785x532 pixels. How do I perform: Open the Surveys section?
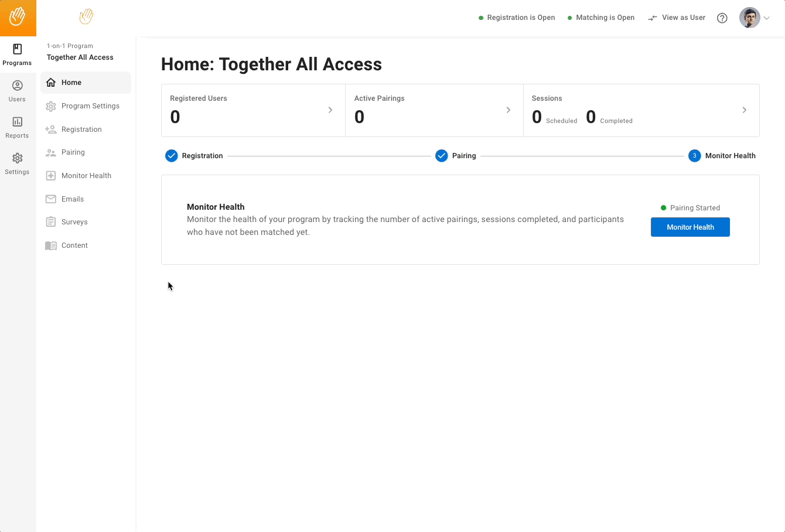pos(73,221)
